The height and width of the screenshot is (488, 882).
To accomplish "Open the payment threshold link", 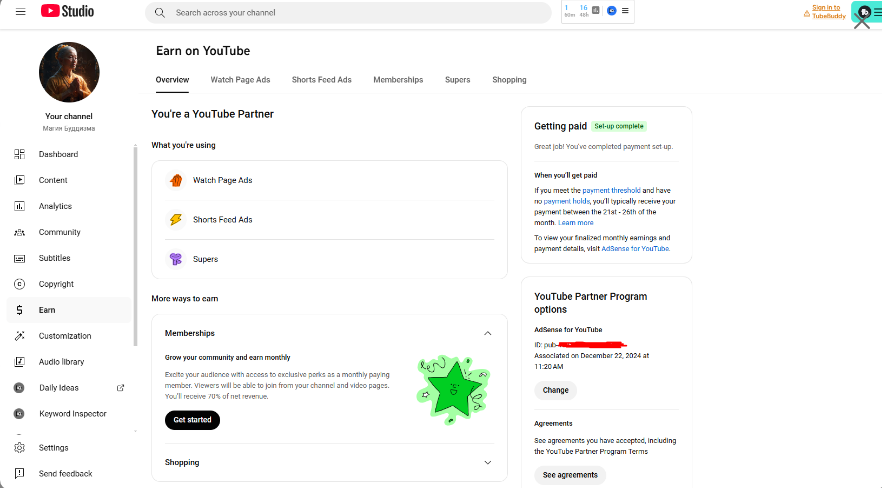I will coord(611,191).
